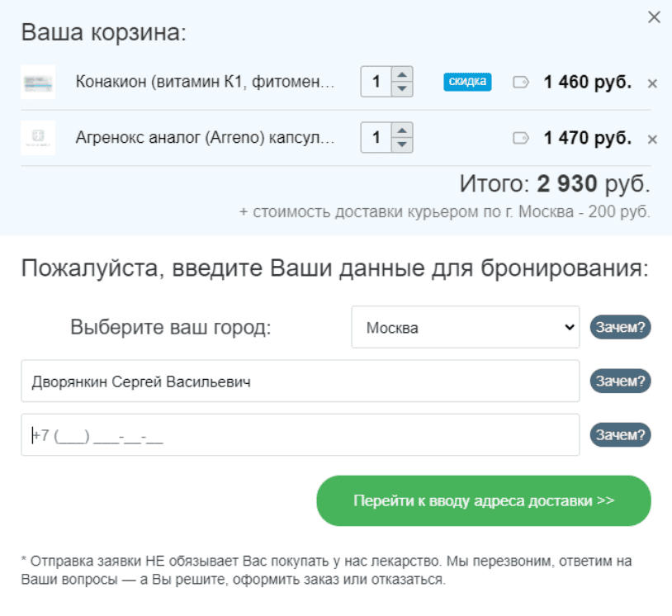This screenshot has width=672, height=616.
Task: Remove Агренокс from the cart
Action: [x=652, y=138]
